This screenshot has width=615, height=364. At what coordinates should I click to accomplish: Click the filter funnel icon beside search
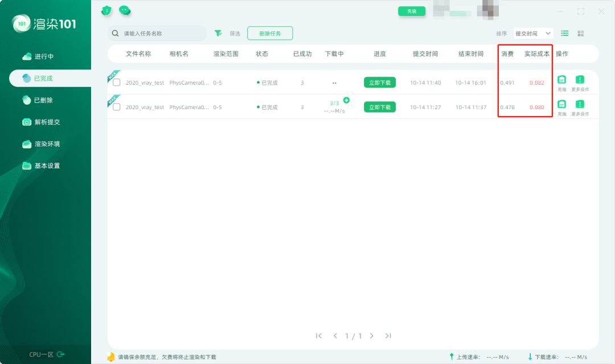tap(218, 33)
